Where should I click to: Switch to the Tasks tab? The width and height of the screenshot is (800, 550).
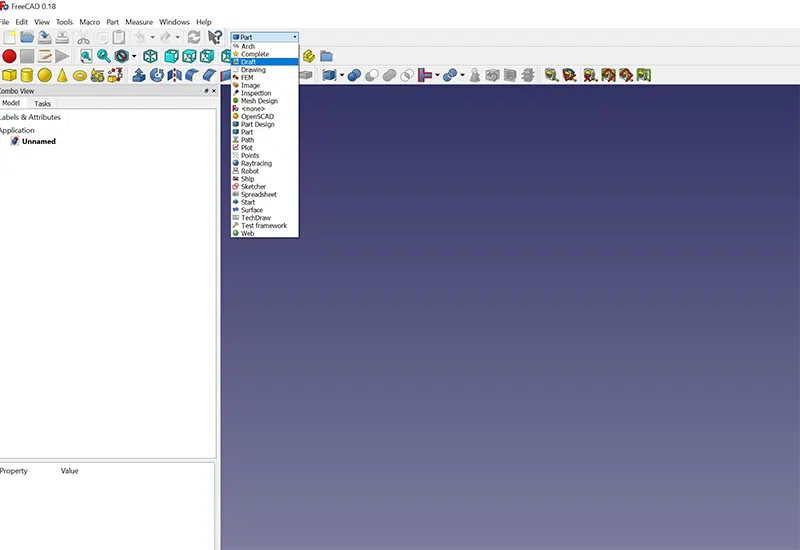click(42, 104)
